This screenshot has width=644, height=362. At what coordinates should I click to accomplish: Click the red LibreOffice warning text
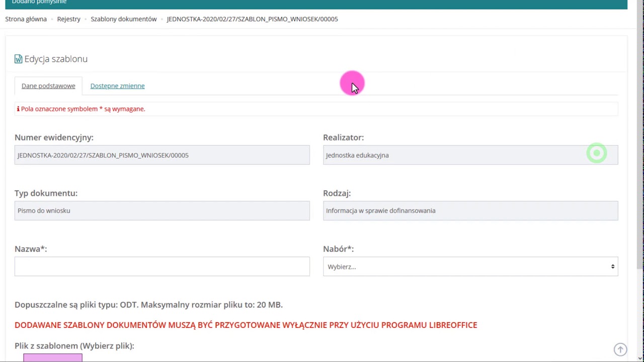tap(246, 325)
